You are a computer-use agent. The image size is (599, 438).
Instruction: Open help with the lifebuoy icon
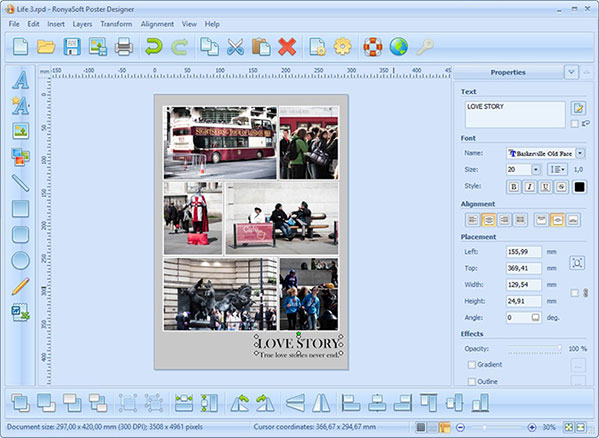coord(373,47)
